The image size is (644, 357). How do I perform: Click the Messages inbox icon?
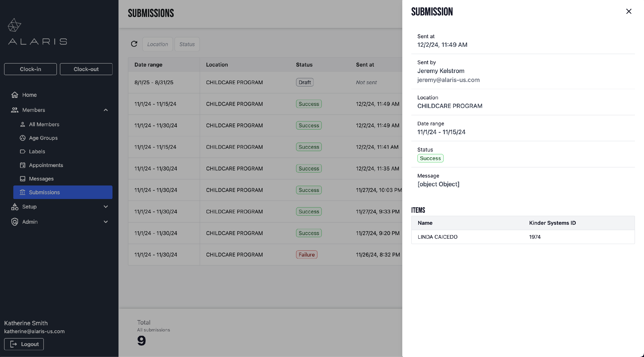pyautogui.click(x=23, y=179)
